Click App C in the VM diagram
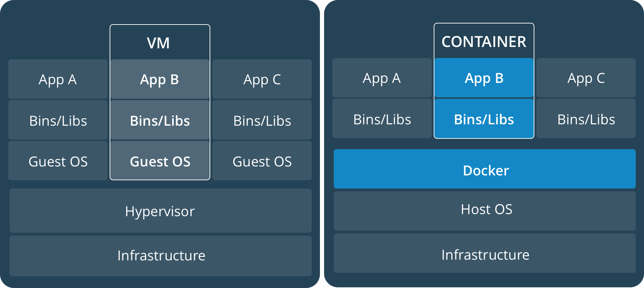 (262, 79)
